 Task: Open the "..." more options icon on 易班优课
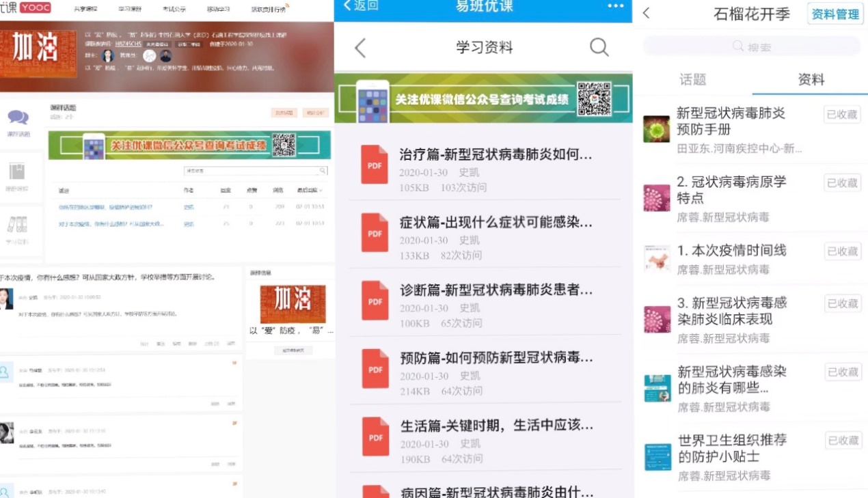point(614,6)
